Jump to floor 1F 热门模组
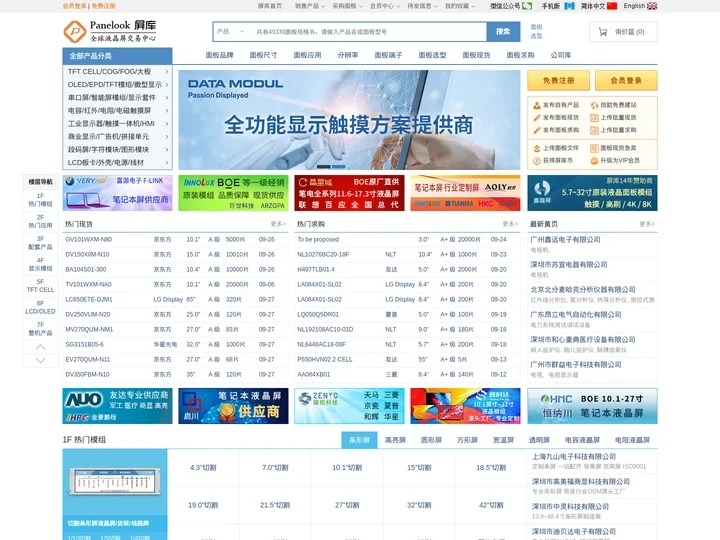The height and width of the screenshot is (540, 720). pos(40,200)
